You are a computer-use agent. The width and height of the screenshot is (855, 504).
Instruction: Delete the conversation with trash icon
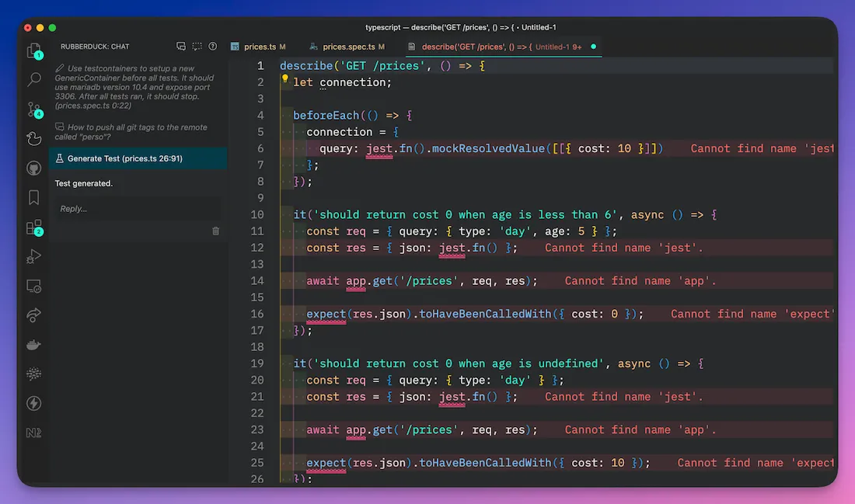click(215, 231)
